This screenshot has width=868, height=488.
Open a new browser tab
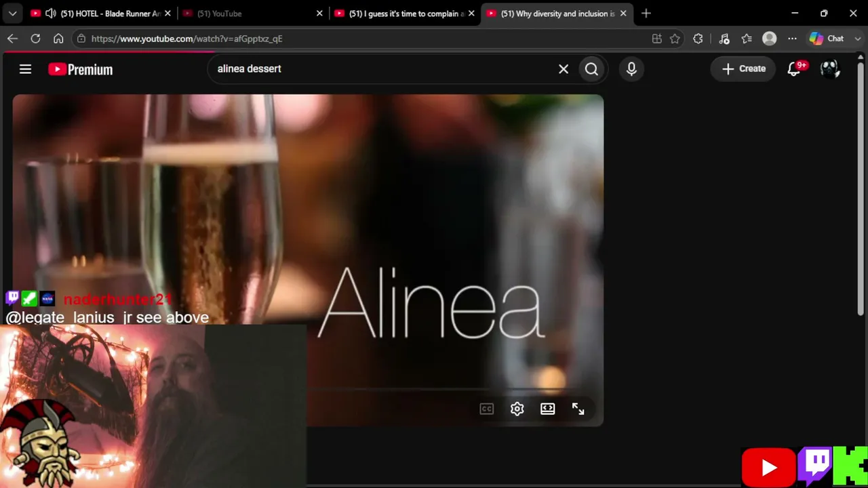(646, 13)
